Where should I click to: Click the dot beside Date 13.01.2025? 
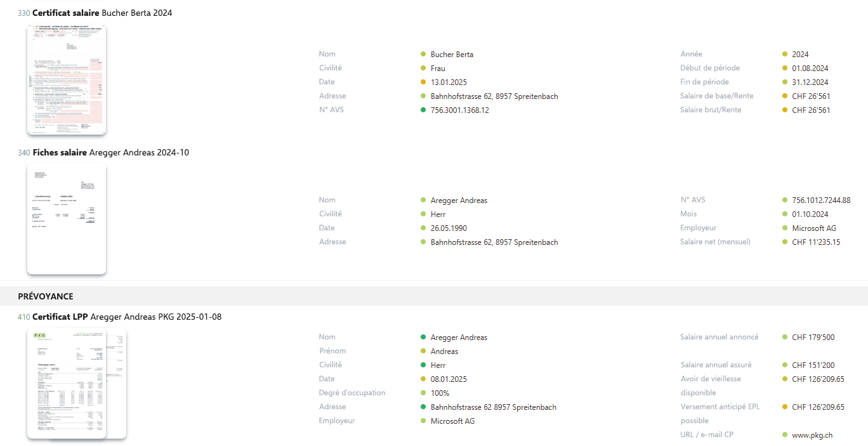pos(423,82)
